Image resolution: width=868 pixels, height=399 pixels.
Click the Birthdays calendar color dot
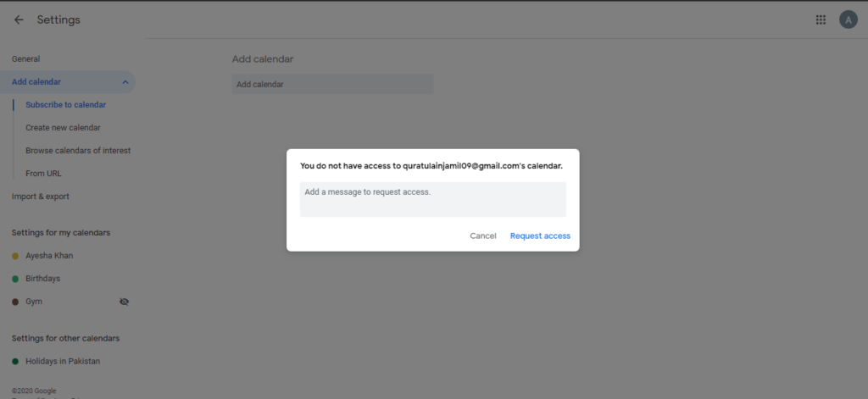click(15, 279)
